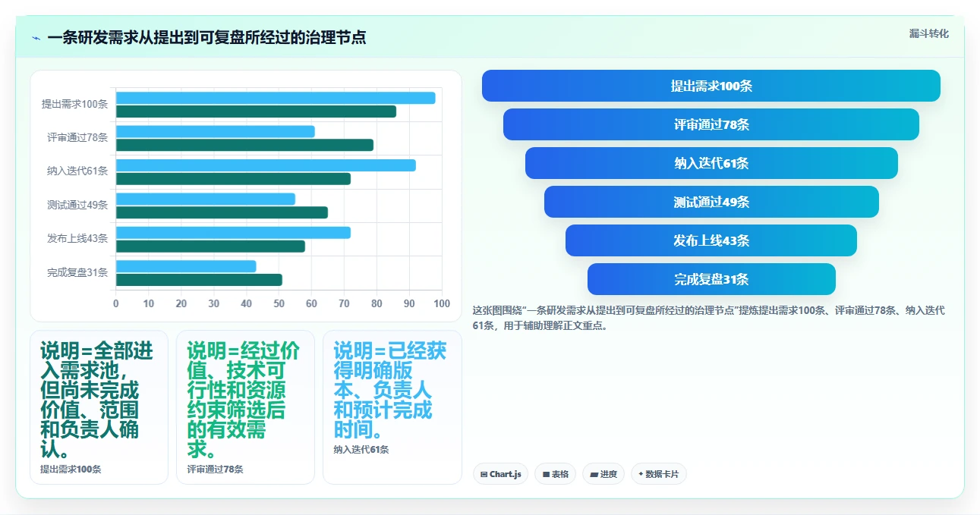Viewport: 980px width, 515px height.
Task: Open the green 说明=经过价值 card
Action: 245,407
